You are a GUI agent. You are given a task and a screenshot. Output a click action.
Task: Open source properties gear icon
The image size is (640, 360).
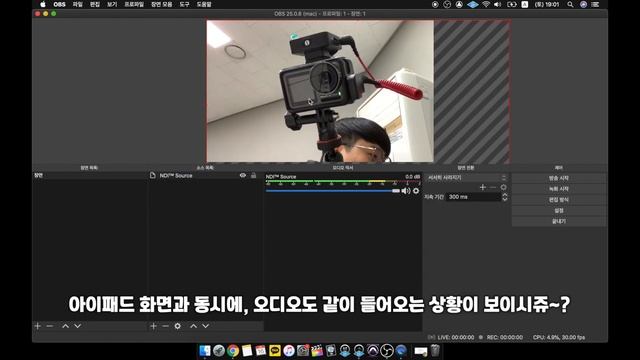[178, 326]
